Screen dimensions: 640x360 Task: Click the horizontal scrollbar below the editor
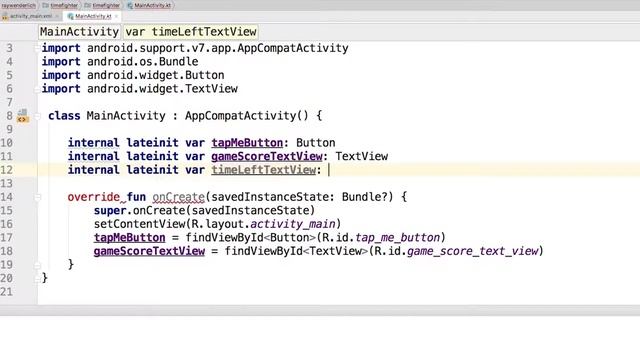pyautogui.click(x=320, y=310)
